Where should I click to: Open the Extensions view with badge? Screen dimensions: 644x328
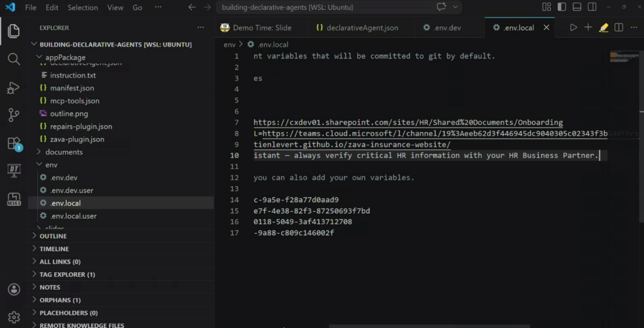pos(14,143)
